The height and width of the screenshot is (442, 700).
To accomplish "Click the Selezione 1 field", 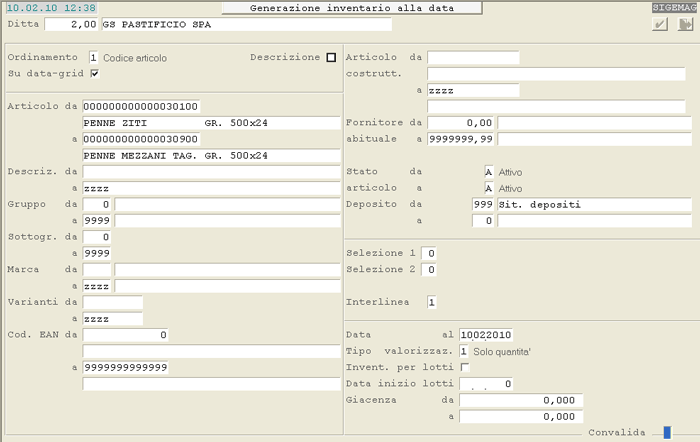I will [429, 253].
